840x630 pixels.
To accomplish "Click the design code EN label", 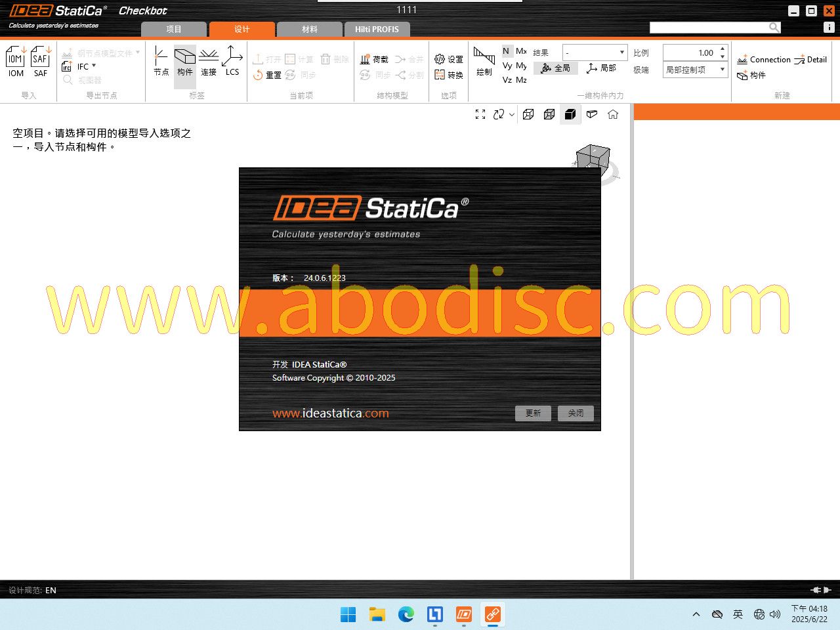I will pos(51,590).
